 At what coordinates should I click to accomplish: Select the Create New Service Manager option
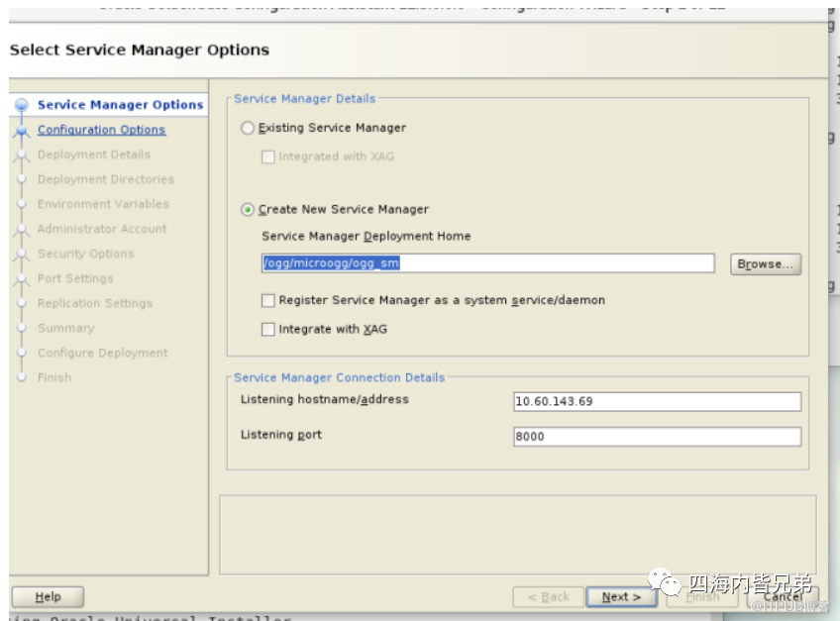248,210
